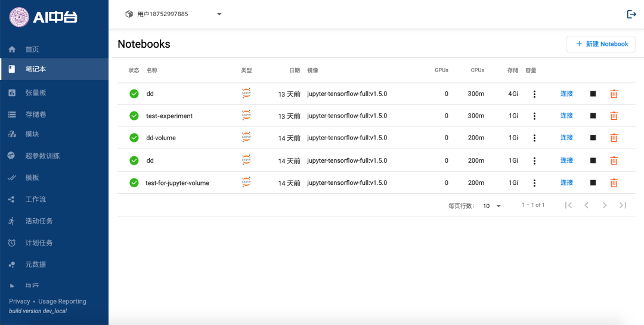
Task: Click the CPUs column header
Action: (478, 70)
